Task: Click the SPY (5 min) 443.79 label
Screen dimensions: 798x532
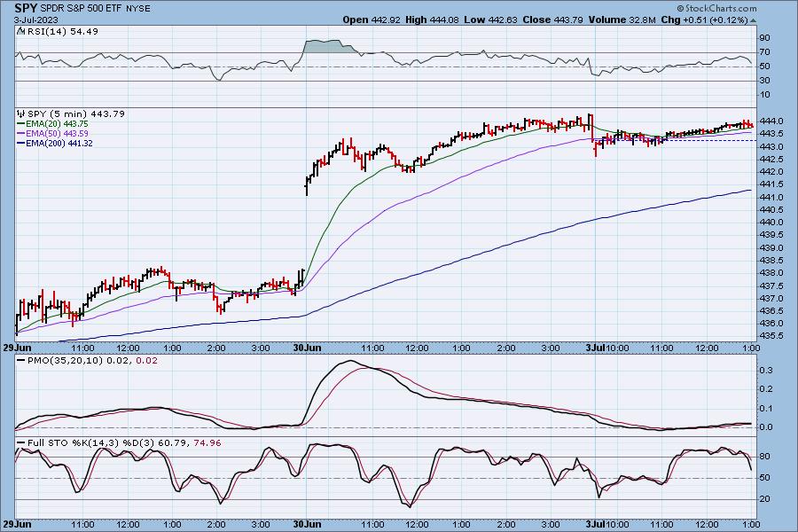Action: coord(76,113)
